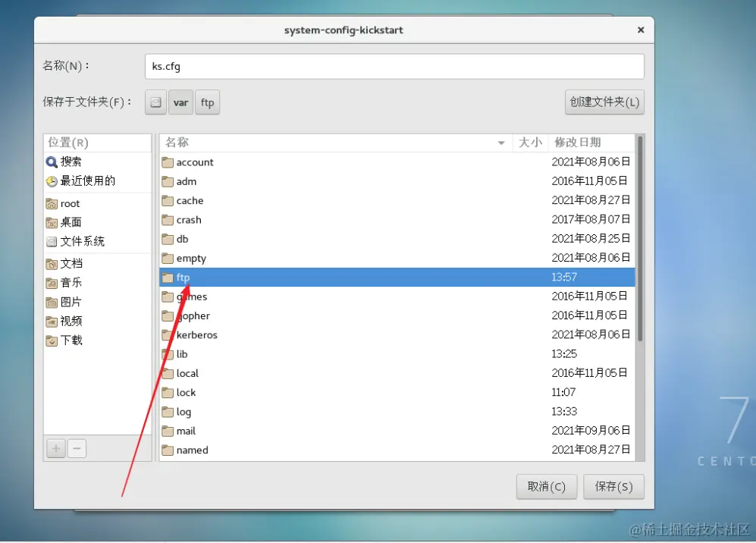The width and height of the screenshot is (756, 543).
Task: Sort by the 名称 column header
Action: coord(336,143)
